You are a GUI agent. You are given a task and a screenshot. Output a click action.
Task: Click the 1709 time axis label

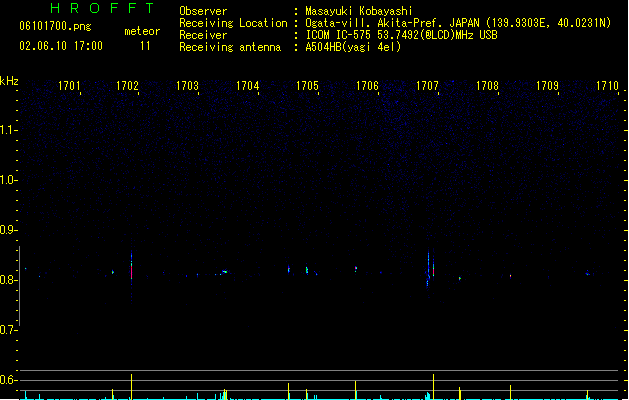tap(548, 86)
